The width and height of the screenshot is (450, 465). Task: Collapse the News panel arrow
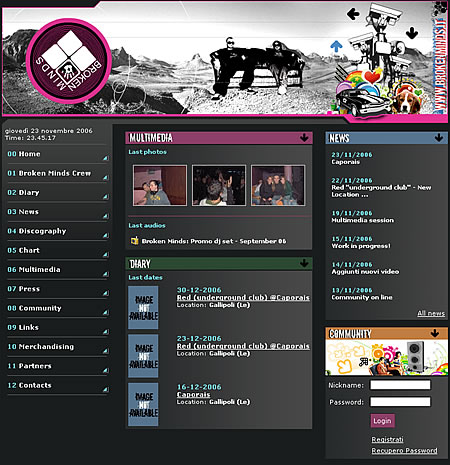click(439, 137)
